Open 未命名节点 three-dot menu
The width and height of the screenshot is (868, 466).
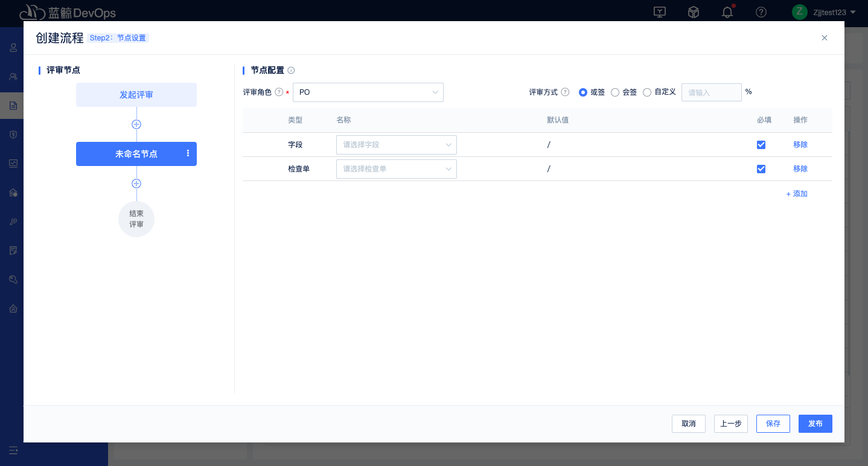188,154
